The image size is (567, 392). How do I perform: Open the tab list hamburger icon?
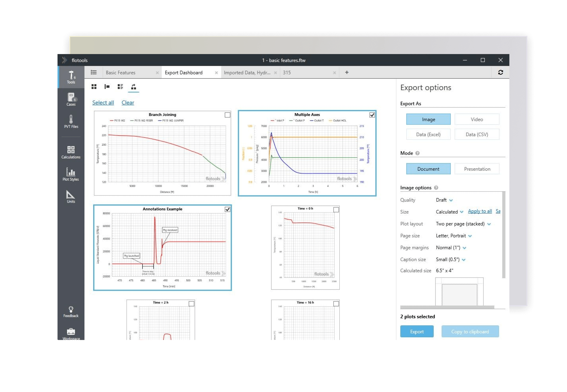[94, 72]
